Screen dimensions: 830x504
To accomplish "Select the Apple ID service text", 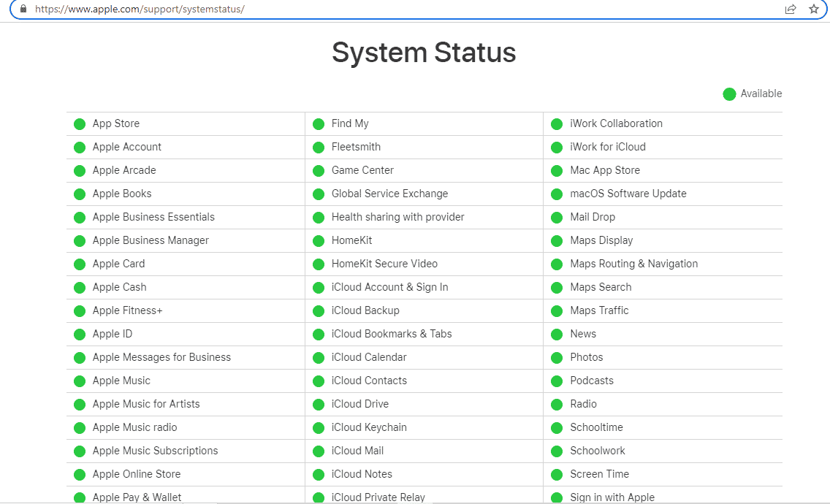I will 113,334.
